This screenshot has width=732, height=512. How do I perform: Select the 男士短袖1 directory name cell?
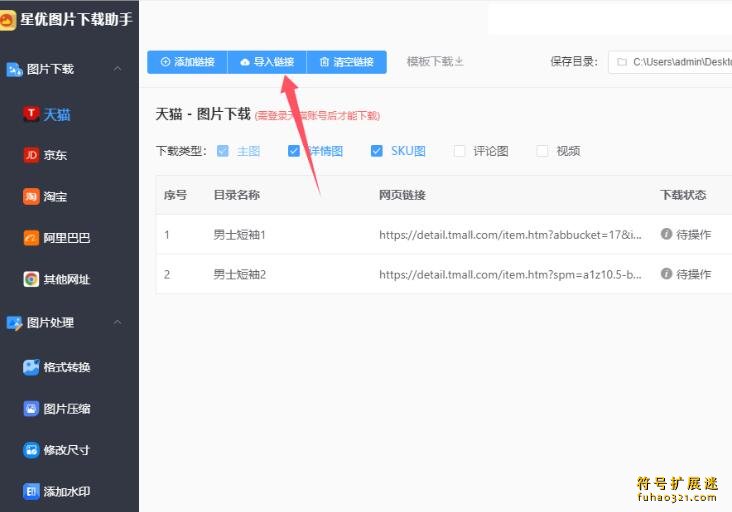[x=239, y=234]
